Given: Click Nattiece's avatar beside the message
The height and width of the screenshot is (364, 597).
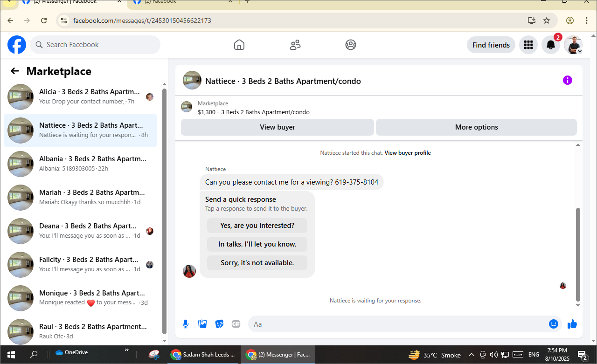Looking at the screenshot, I should 189,271.
